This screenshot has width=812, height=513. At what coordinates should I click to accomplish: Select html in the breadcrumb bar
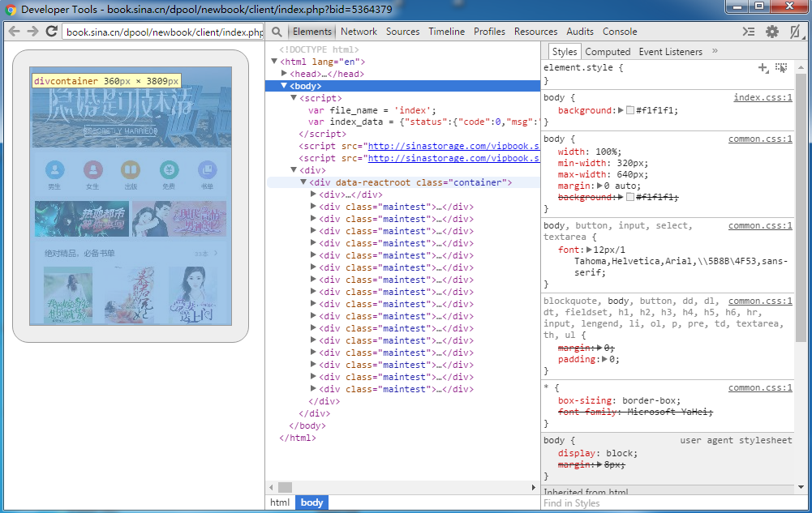point(280,502)
